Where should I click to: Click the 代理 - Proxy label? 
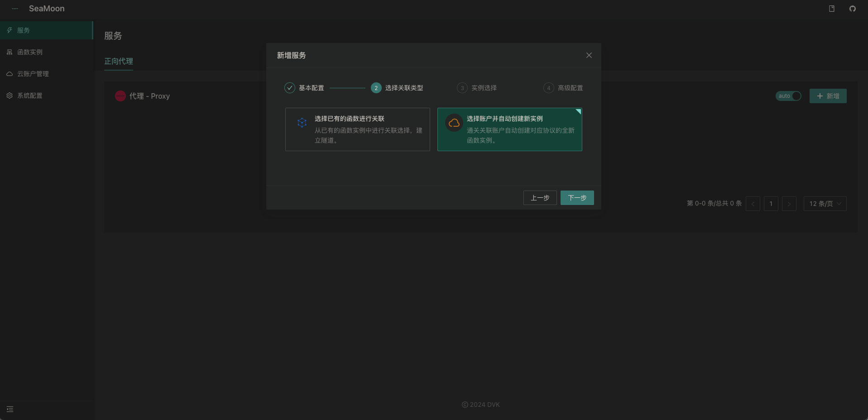149,96
